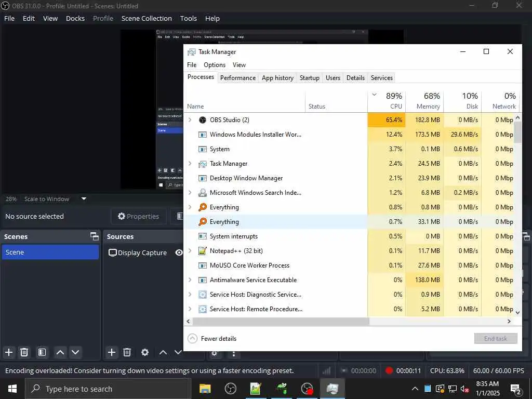Open File Explorer from the taskbar
This screenshot has height=399, width=532.
(x=205, y=389)
